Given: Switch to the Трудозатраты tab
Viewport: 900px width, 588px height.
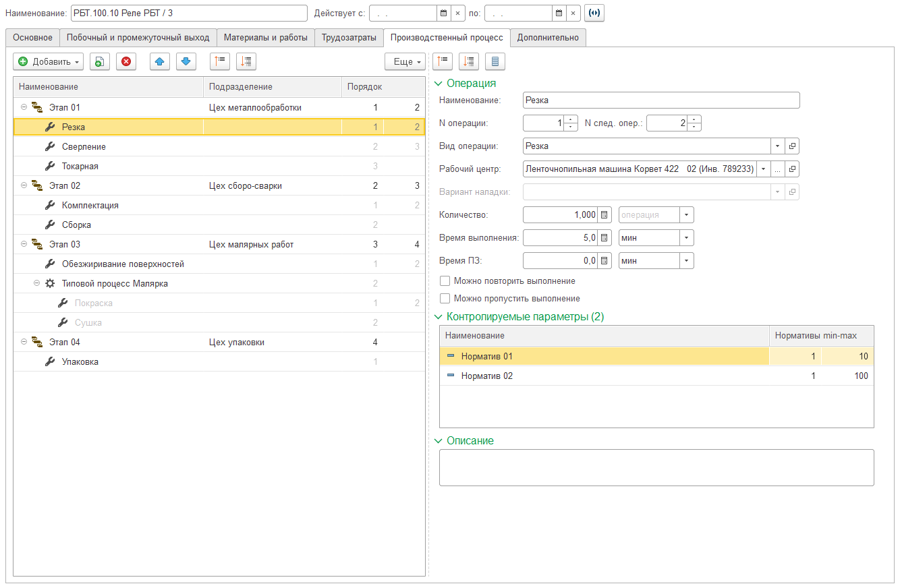Looking at the screenshot, I should tap(349, 38).
